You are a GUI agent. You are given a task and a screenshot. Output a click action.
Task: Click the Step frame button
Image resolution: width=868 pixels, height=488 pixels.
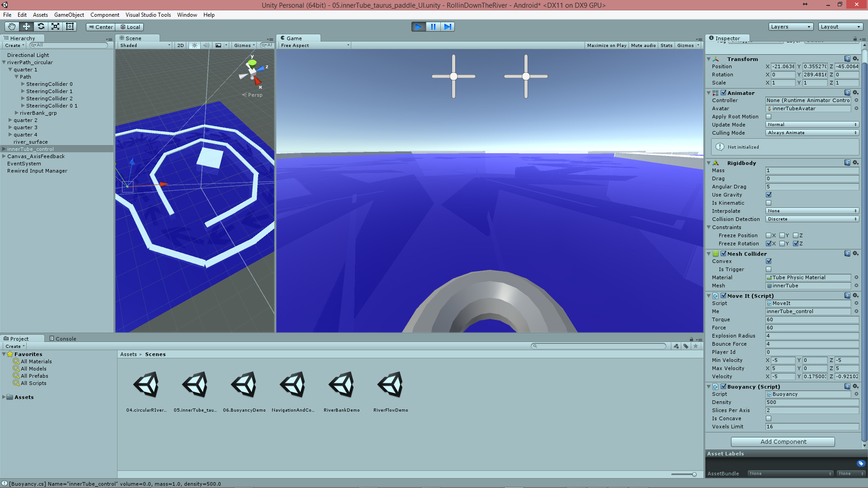tap(447, 27)
